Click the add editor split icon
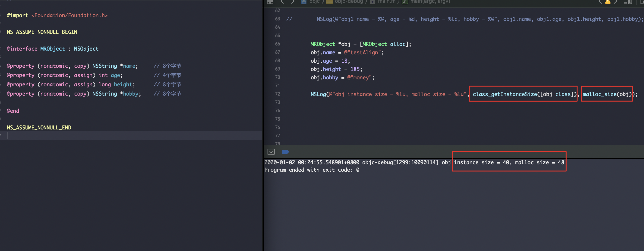The width and height of the screenshot is (644, 251). 642,2
